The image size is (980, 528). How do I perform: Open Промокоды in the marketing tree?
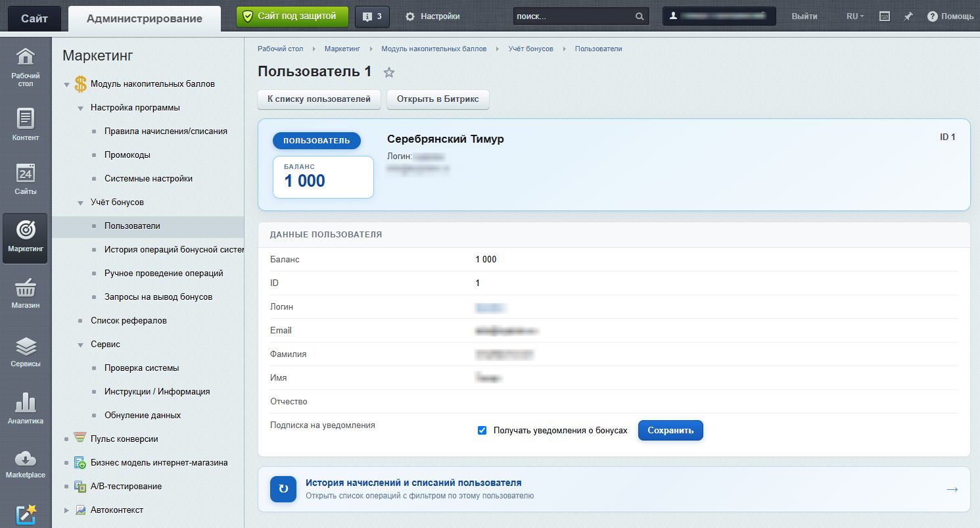[128, 155]
